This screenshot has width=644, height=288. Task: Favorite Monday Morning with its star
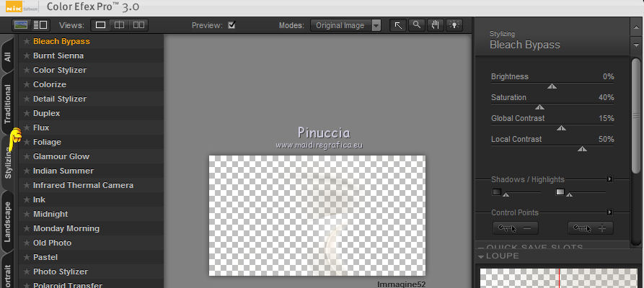tap(27, 228)
